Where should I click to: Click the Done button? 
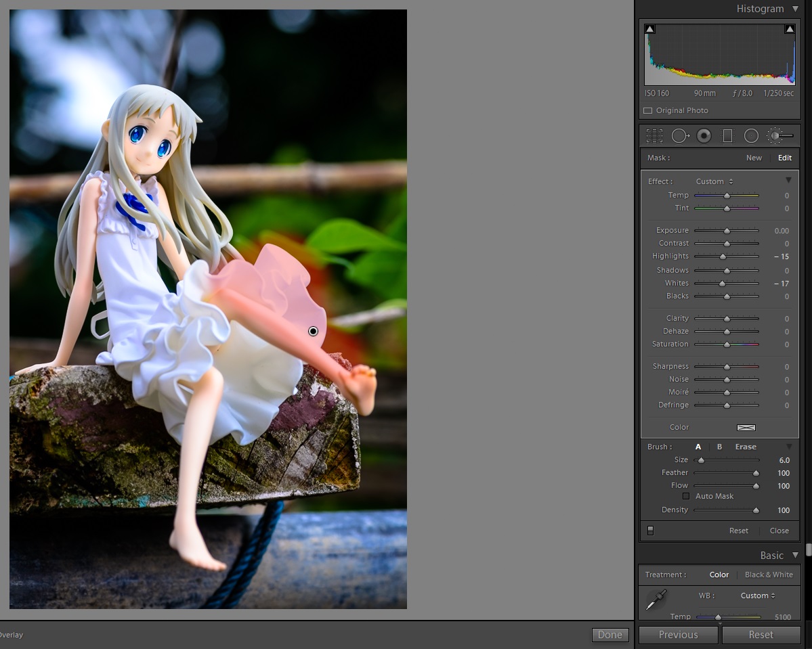pyautogui.click(x=610, y=635)
